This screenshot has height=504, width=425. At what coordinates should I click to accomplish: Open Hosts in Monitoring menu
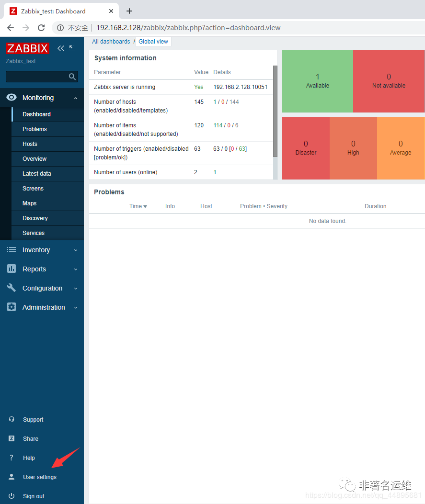tap(47, 144)
